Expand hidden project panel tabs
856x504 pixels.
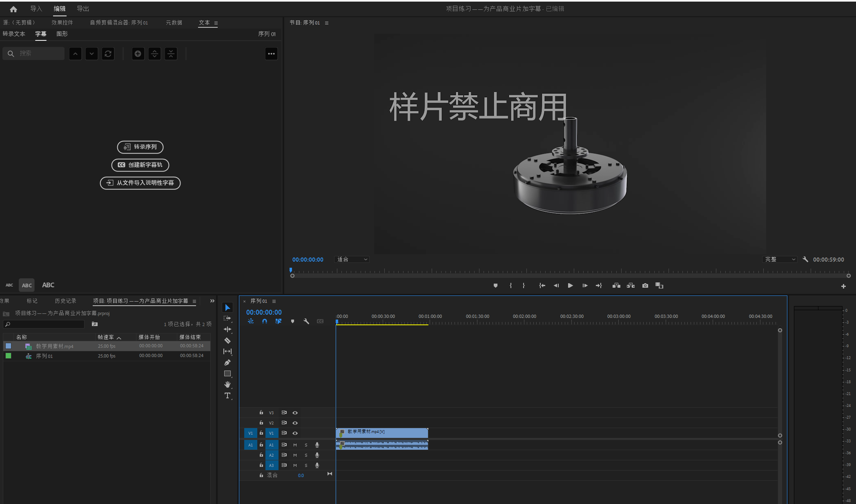pyautogui.click(x=212, y=301)
